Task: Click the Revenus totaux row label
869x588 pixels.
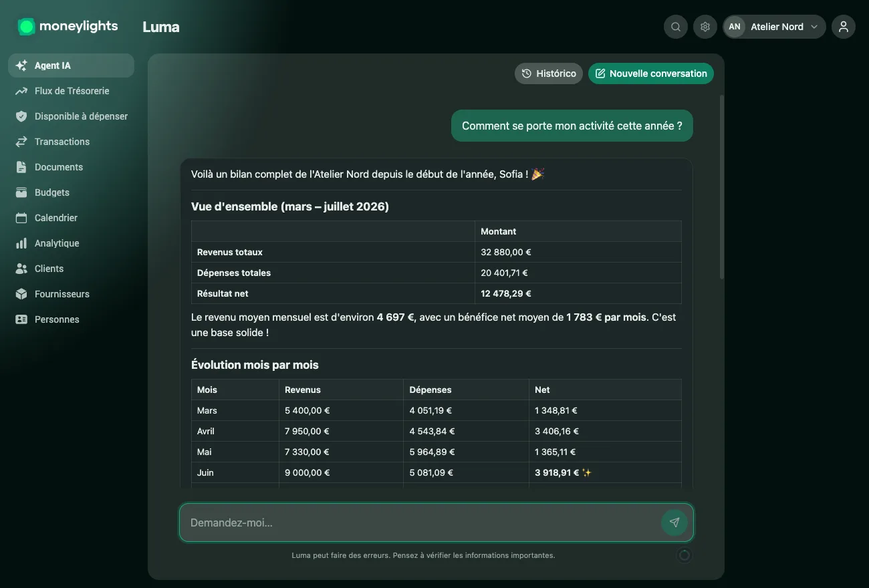Action: click(230, 252)
